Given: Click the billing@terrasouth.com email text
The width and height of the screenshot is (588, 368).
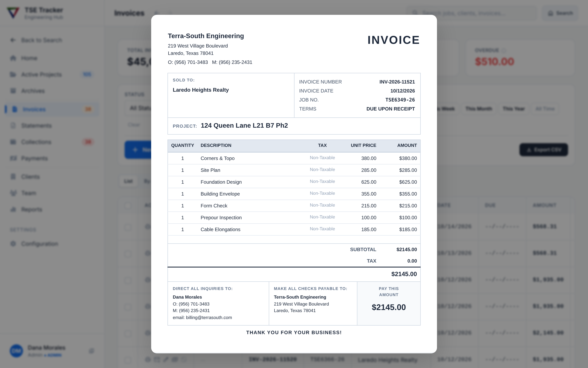Looking at the screenshot, I should 209,318.
